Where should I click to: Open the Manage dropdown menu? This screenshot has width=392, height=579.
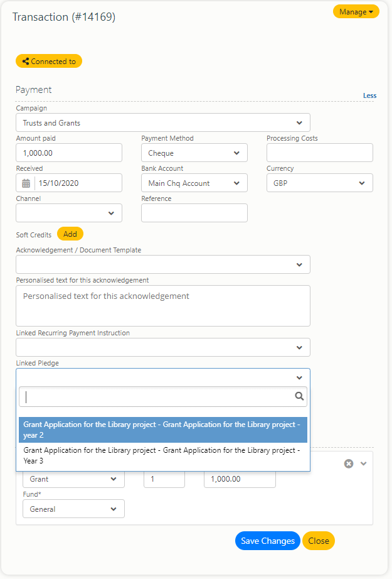[356, 12]
